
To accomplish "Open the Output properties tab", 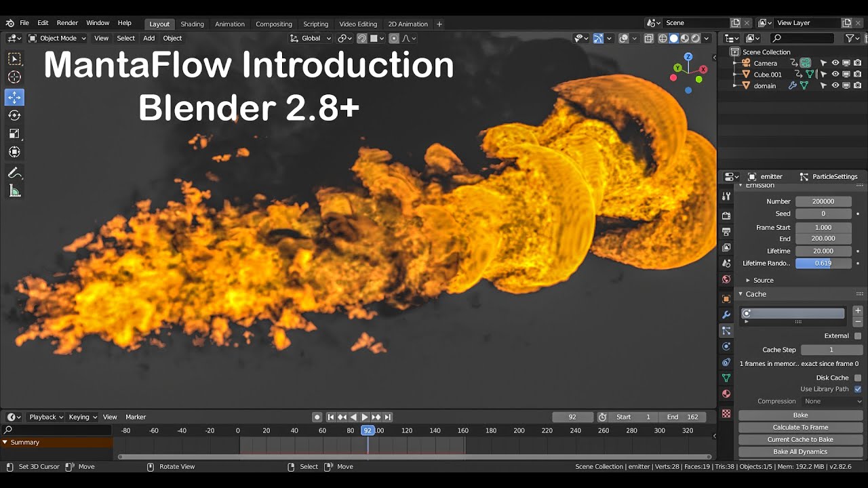I will click(x=726, y=232).
